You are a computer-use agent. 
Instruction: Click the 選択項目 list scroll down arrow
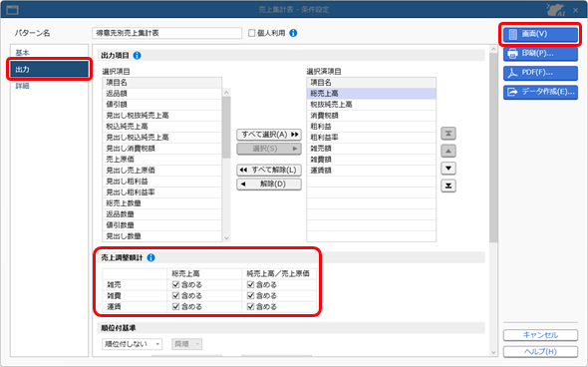coord(226,238)
